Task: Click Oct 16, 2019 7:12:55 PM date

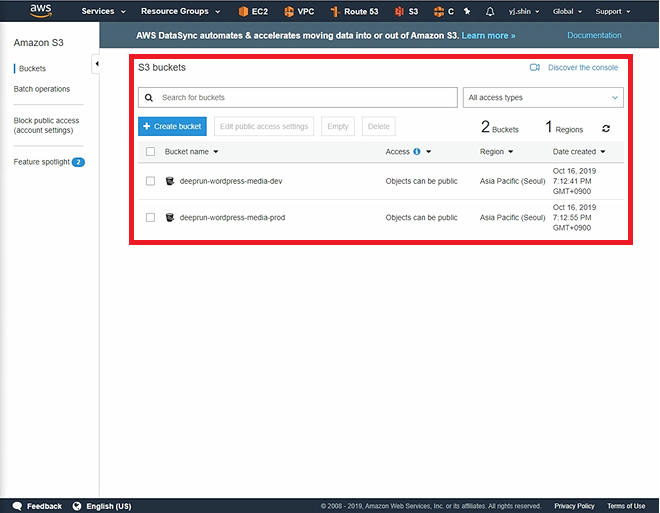Action: coord(574,217)
